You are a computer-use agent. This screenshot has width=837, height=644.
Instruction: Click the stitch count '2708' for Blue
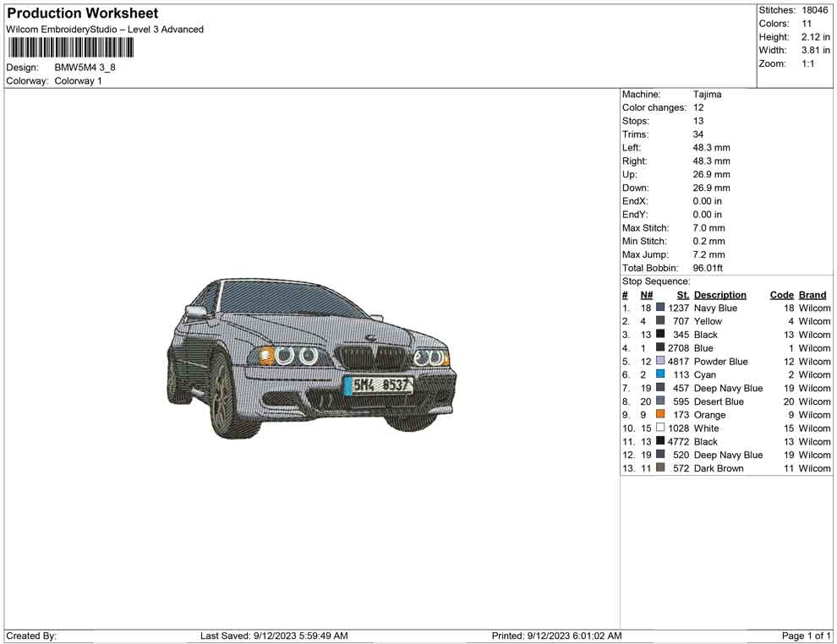click(678, 348)
